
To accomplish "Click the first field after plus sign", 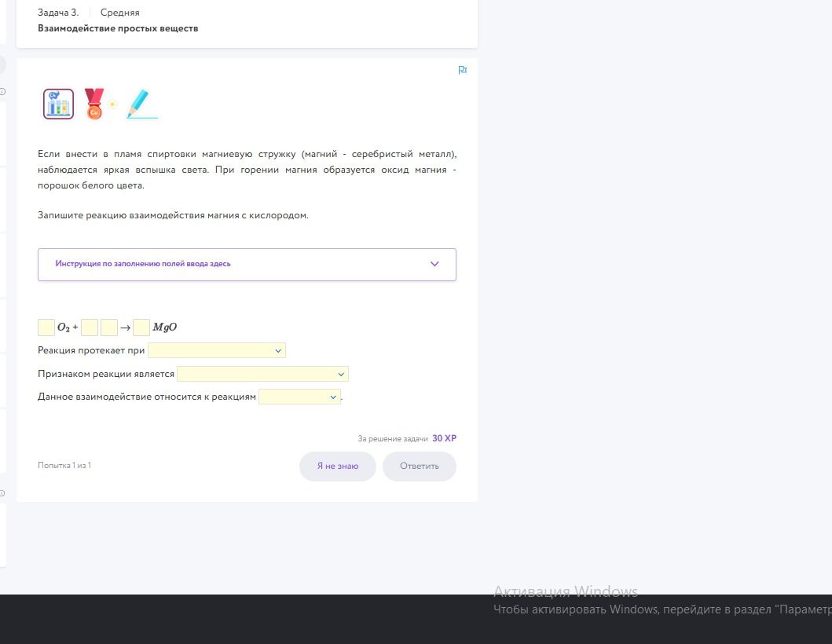I will click(90, 327).
